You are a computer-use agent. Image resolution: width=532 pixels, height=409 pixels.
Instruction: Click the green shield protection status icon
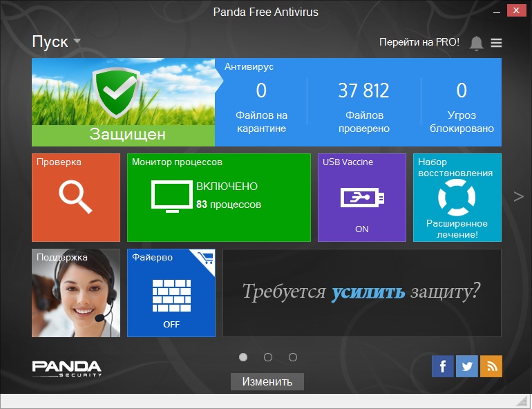(116, 93)
